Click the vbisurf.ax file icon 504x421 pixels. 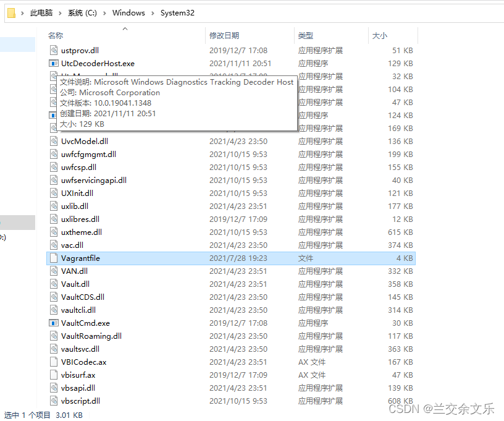[x=54, y=375]
